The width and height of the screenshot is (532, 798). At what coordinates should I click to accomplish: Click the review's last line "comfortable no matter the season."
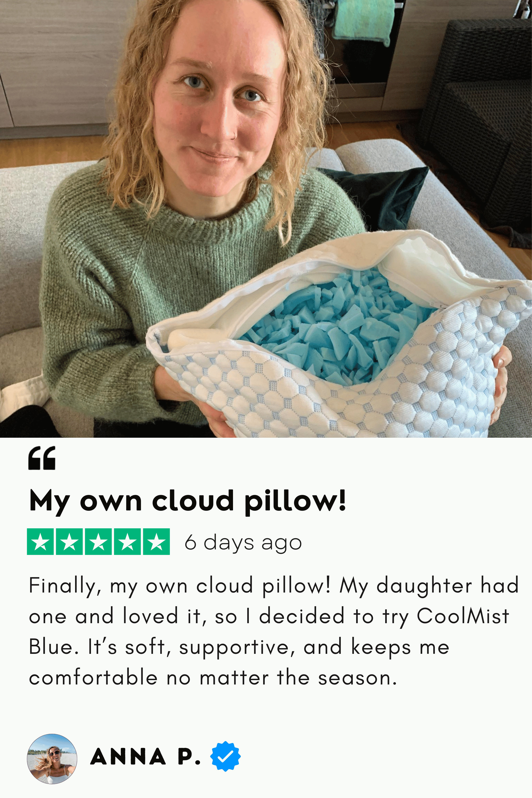click(213, 678)
